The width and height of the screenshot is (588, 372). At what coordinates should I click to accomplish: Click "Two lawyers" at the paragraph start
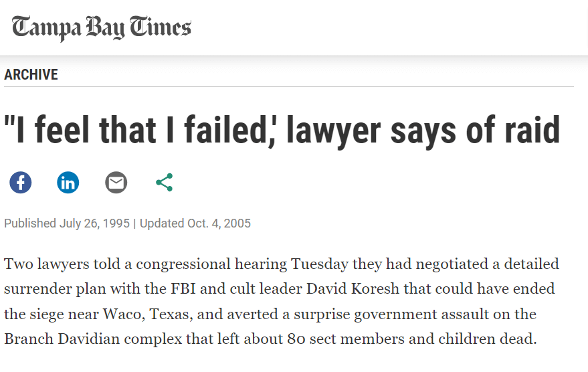pos(39,264)
